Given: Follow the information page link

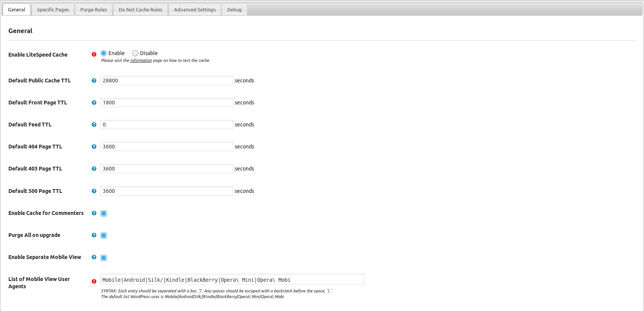Looking at the screenshot, I should tap(141, 60).
